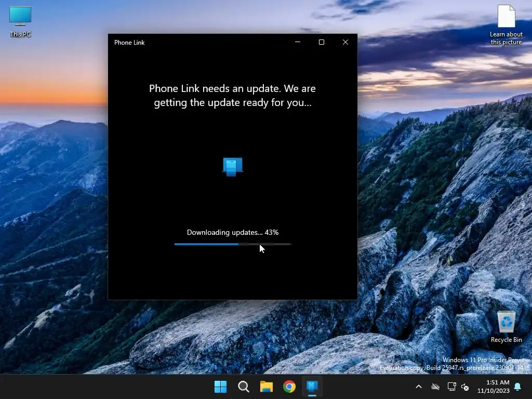Click the muted volume tray icon
This screenshot has width=532, height=399.
coord(465,387)
